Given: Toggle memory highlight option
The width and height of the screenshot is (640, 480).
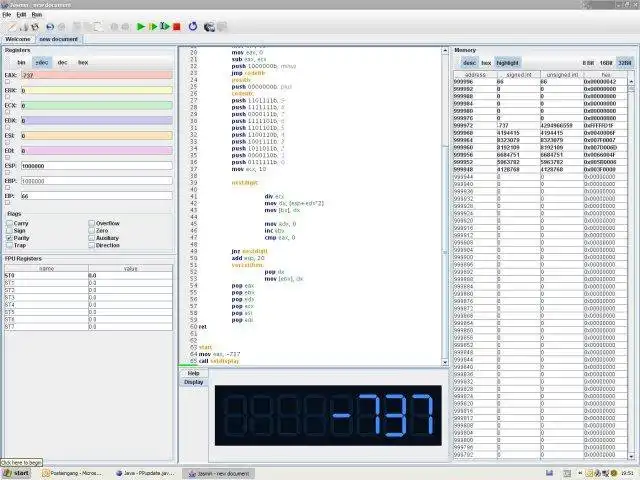Looking at the screenshot, I should click(507, 63).
